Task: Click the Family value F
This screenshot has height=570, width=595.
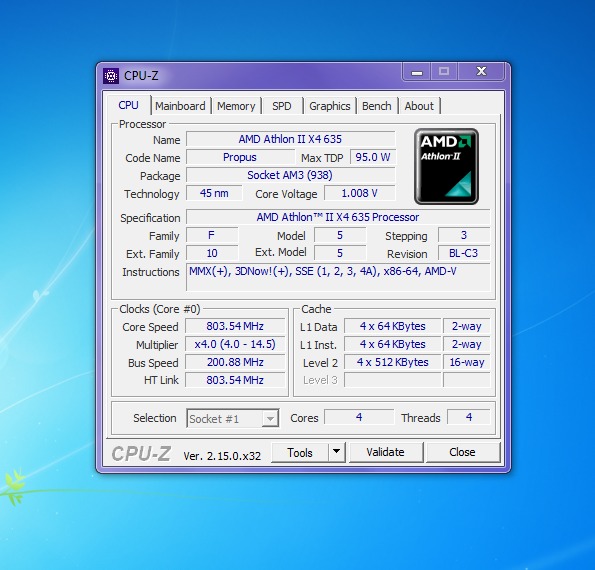Action: coord(212,235)
